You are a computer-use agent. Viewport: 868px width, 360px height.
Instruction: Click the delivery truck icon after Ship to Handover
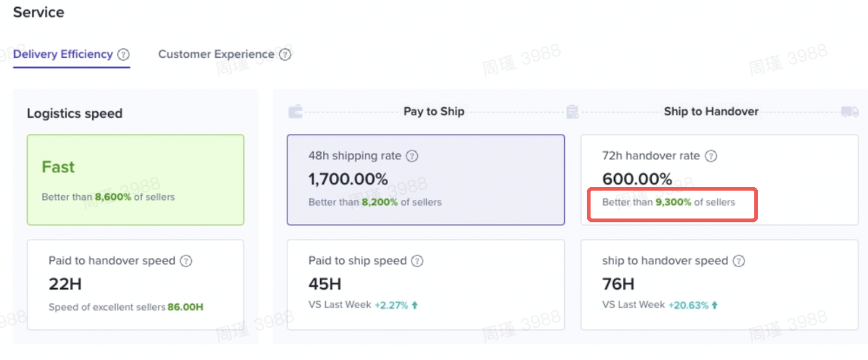point(849,112)
